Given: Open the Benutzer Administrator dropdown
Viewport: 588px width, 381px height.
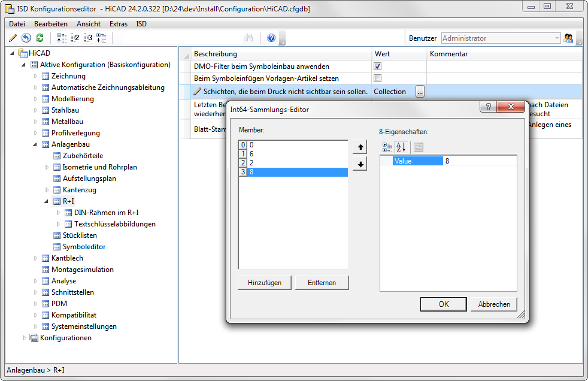Looking at the screenshot, I should pyautogui.click(x=557, y=38).
